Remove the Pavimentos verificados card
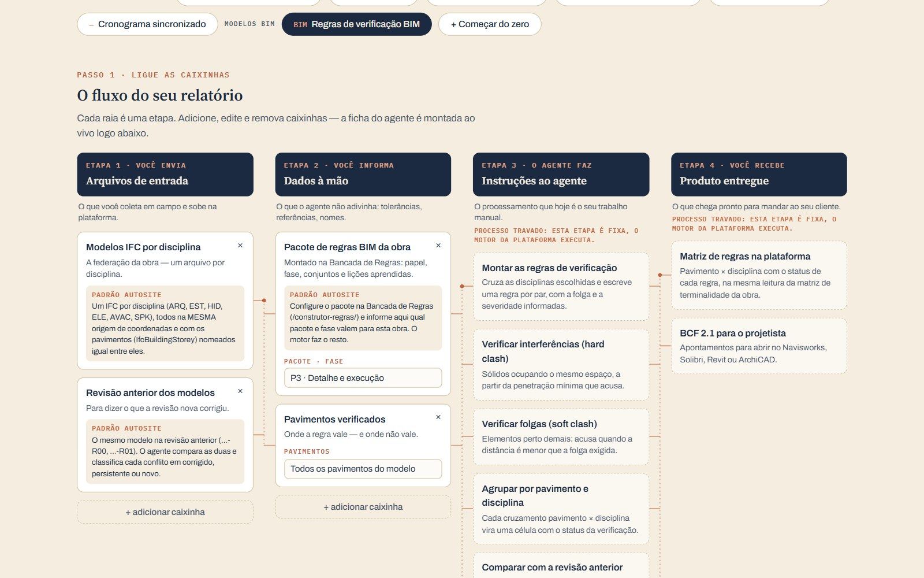Image resolution: width=924 pixels, height=578 pixels. click(438, 417)
